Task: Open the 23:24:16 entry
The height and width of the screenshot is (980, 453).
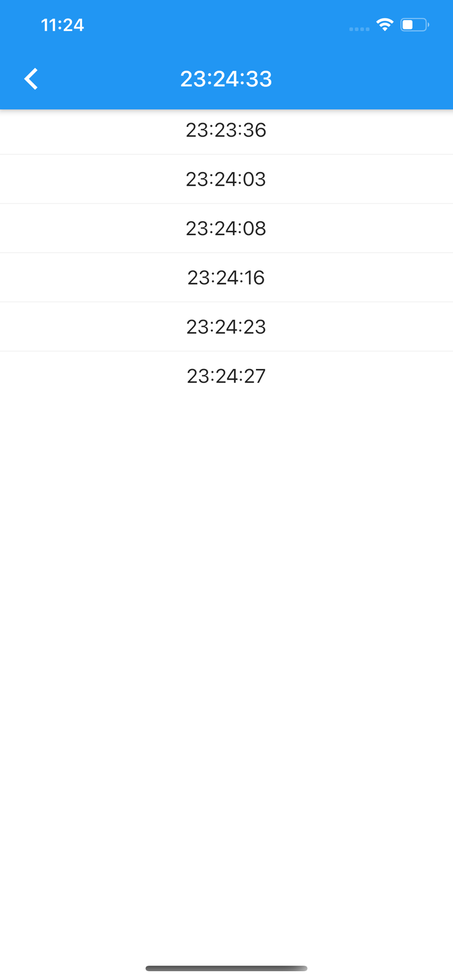Action: (226, 277)
